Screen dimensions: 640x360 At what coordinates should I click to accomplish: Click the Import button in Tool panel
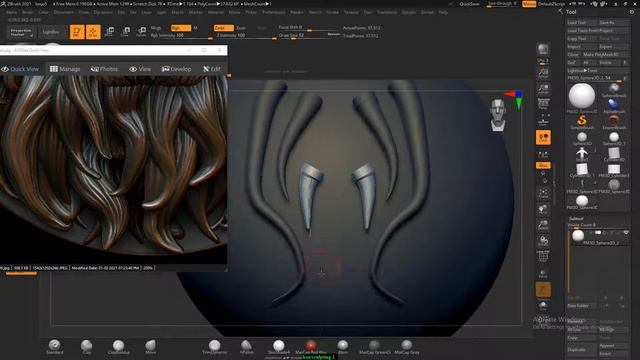click(x=582, y=47)
